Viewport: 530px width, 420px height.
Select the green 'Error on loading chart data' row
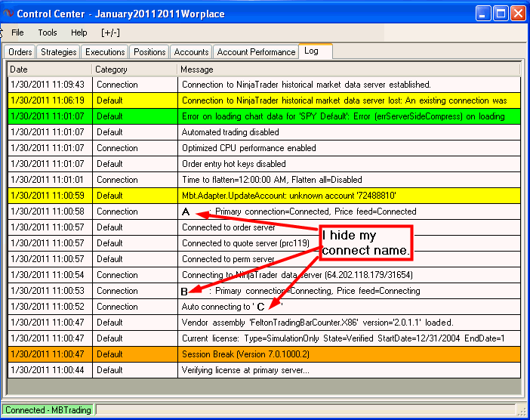point(264,116)
